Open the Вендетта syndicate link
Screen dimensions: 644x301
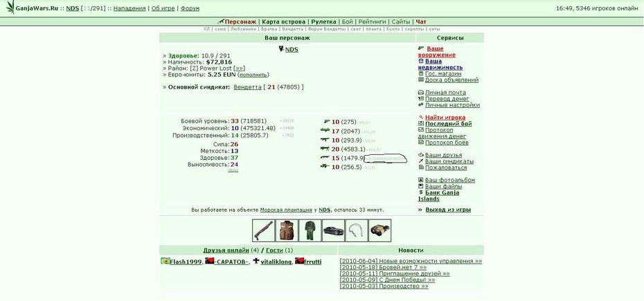[x=247, y=87]
